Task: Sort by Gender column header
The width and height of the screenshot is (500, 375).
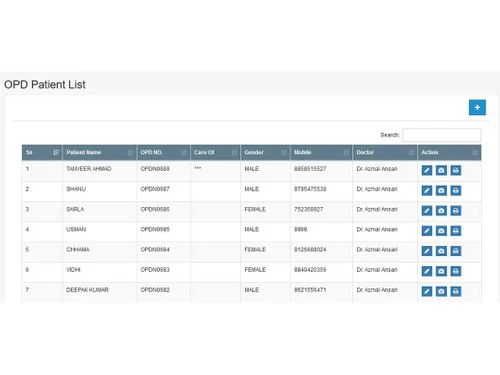Action: (x=265, y=152)
